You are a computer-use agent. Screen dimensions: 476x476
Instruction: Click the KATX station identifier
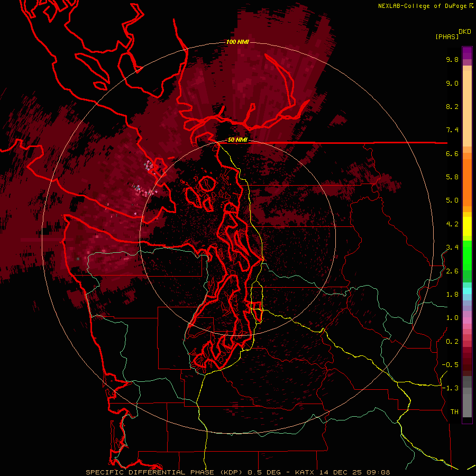pyautogui.click(x=305, y=472)
